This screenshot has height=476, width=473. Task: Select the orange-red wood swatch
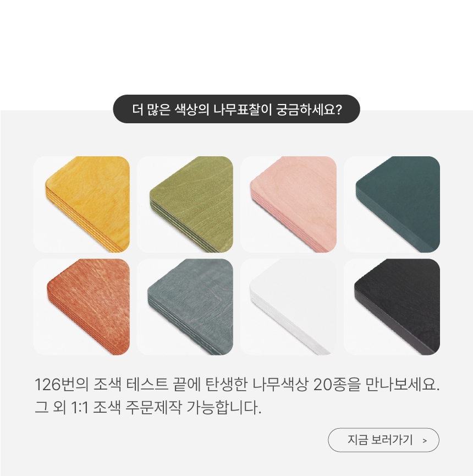[81, 307]
